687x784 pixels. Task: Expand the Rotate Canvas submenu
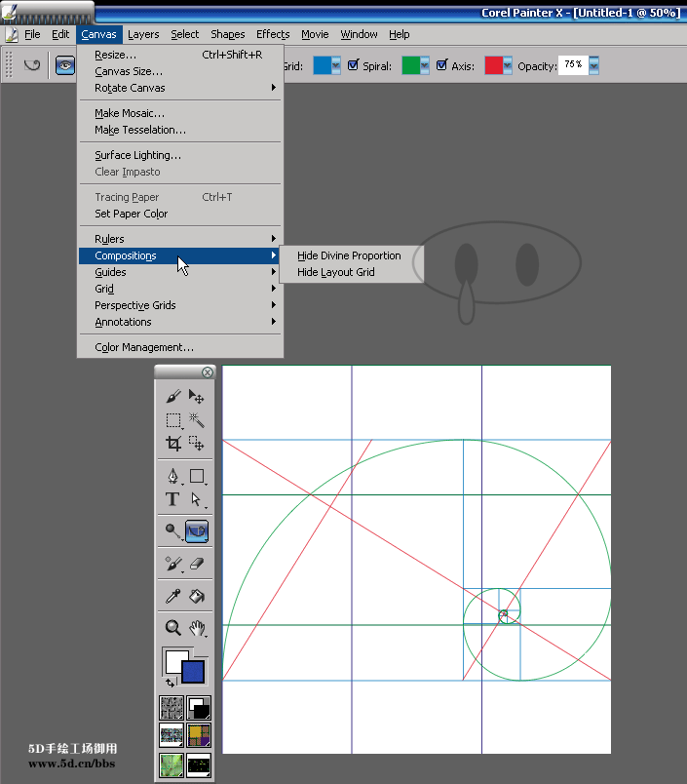(x=181, y=88)
